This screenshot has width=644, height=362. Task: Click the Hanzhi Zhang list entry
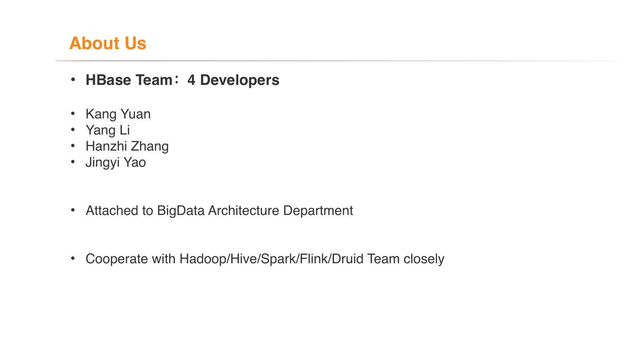(127, 146)
